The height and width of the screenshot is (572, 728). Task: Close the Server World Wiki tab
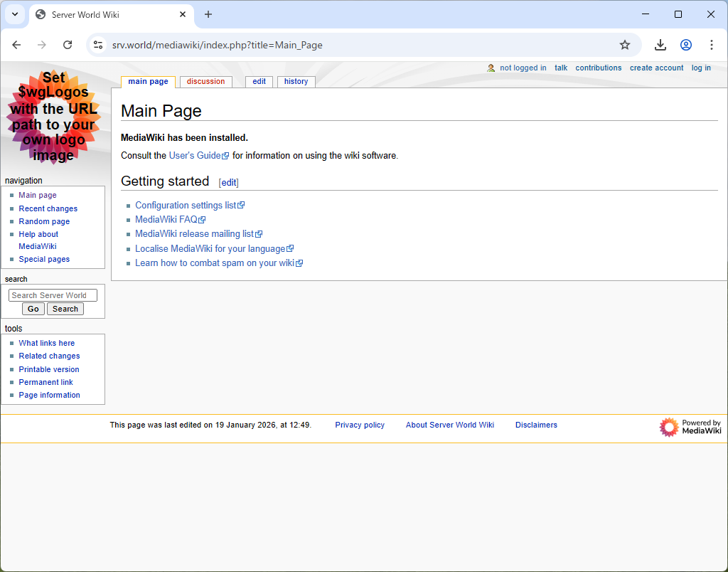click(183, 14)
